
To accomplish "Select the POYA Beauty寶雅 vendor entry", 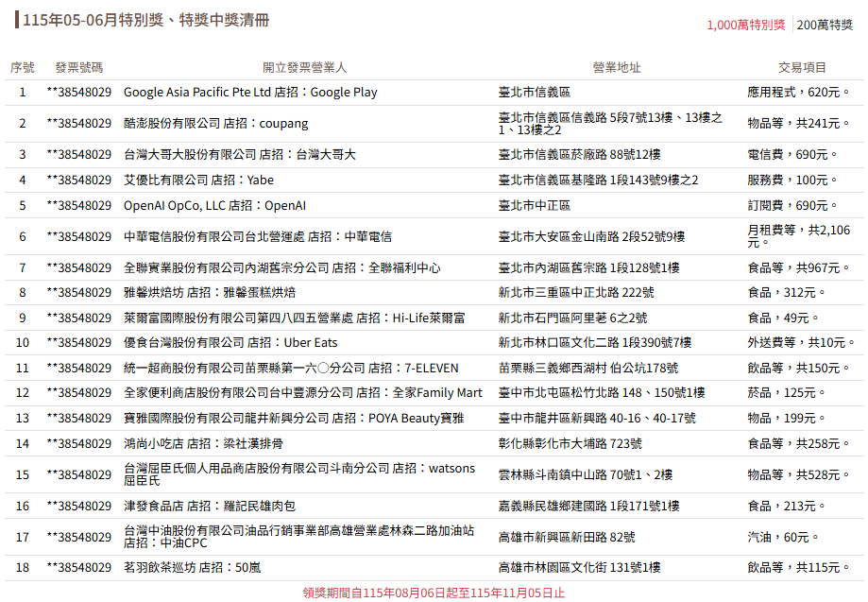I will (x=294, y=418).
